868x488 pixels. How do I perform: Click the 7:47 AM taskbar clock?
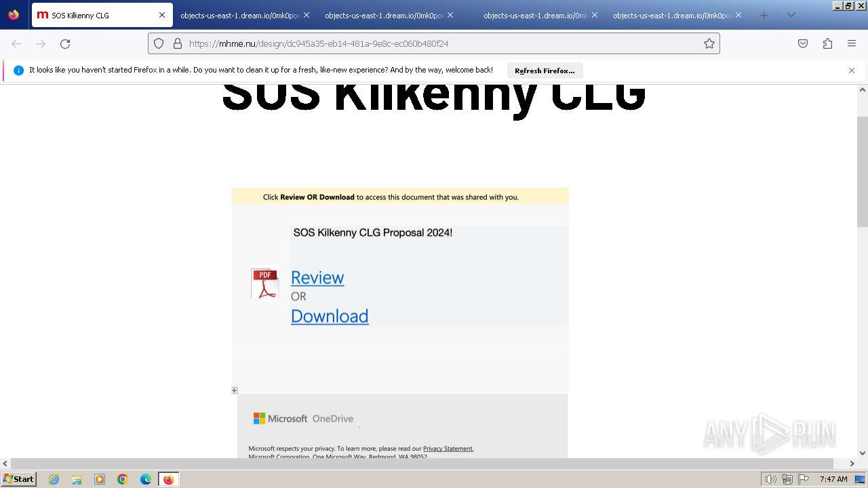[x=833, y=479]
